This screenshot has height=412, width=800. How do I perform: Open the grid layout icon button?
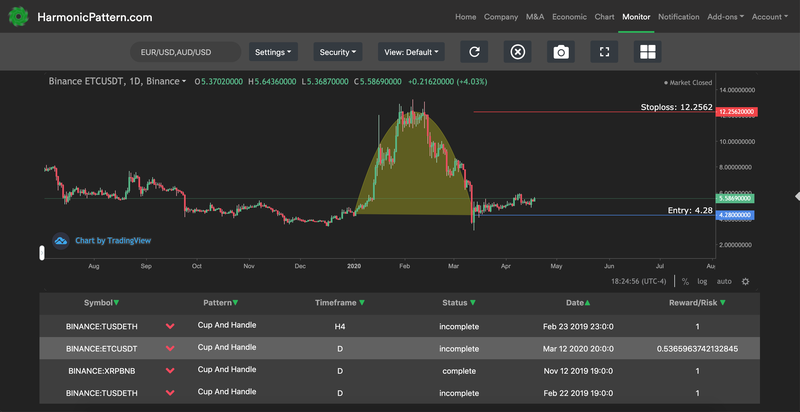point(648,52)
